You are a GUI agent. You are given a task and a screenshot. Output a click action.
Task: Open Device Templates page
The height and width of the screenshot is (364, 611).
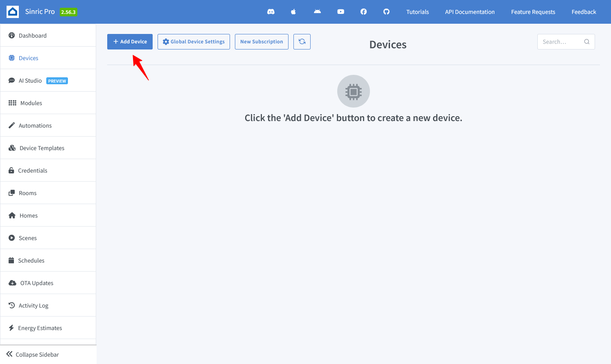tap(48, 148)
